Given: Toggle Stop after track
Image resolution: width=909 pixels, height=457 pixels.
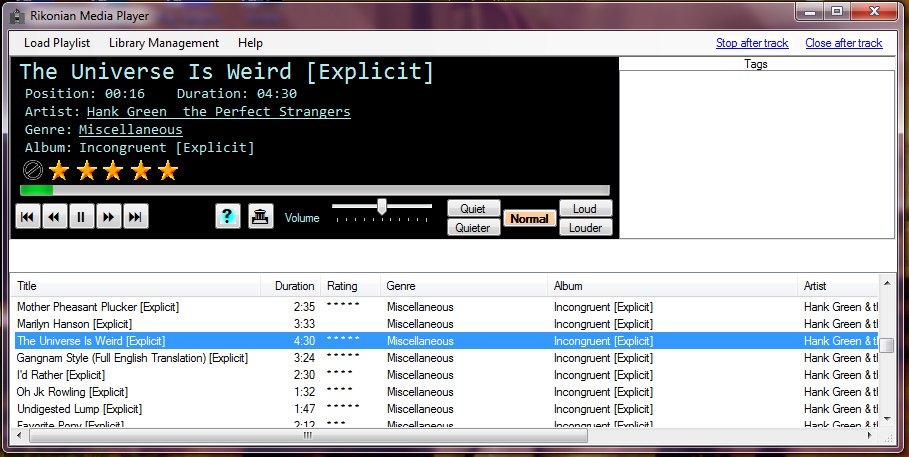Looking at the screenshot, I should [752, 43].
